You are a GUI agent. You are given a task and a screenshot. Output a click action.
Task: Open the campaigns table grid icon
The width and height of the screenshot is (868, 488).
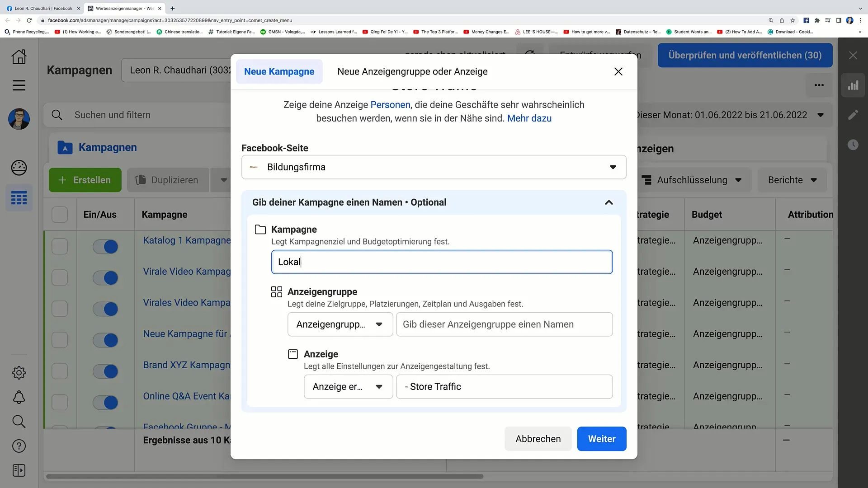coord(19,198)
